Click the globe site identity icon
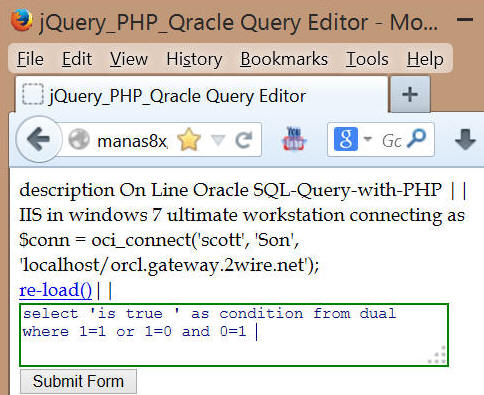Screen dimensions: 484x395 coord(79,139)
